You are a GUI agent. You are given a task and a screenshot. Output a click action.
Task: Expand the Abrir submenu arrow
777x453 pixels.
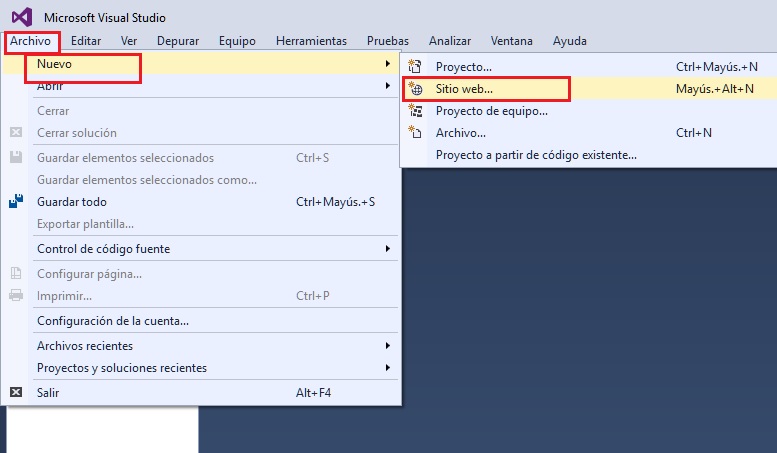pos(388,86)
